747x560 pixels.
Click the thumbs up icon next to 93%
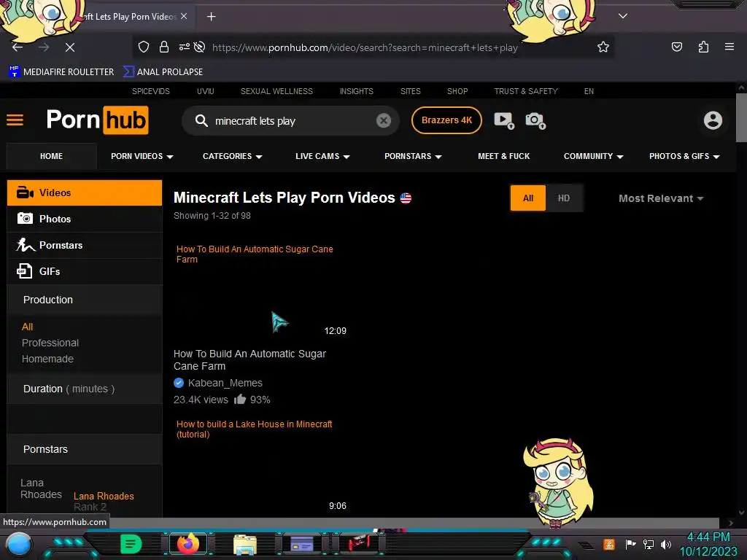[239, 399]
